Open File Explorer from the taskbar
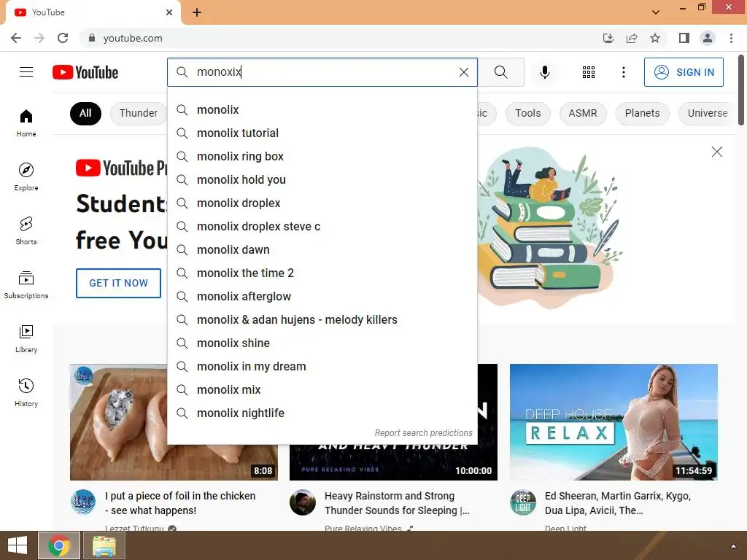This screenshot has height=560, width=747. point(104,545)
